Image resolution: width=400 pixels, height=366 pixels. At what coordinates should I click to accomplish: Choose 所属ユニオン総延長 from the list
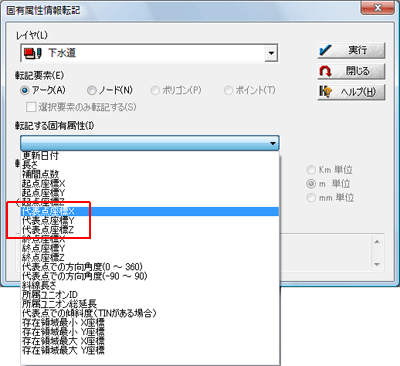(150, 304)
